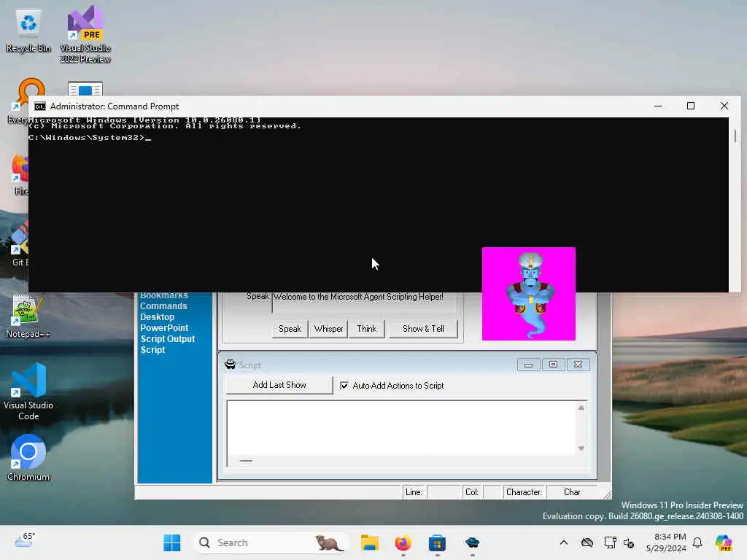Viewport: 747px width, 560px height.
Task: Select PowerPoint in the sidebar
Action: point(164,328)
